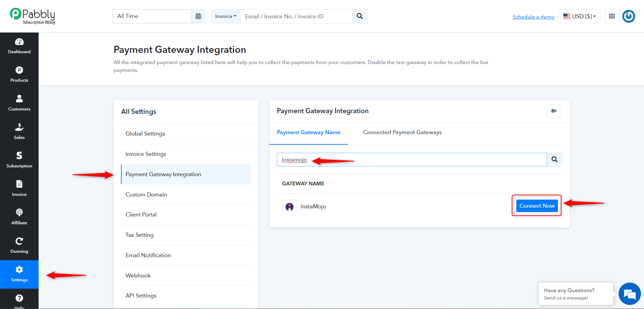Click the InstaMojo gateway name
Screen dimensions: 644x309
click(313, 207)
